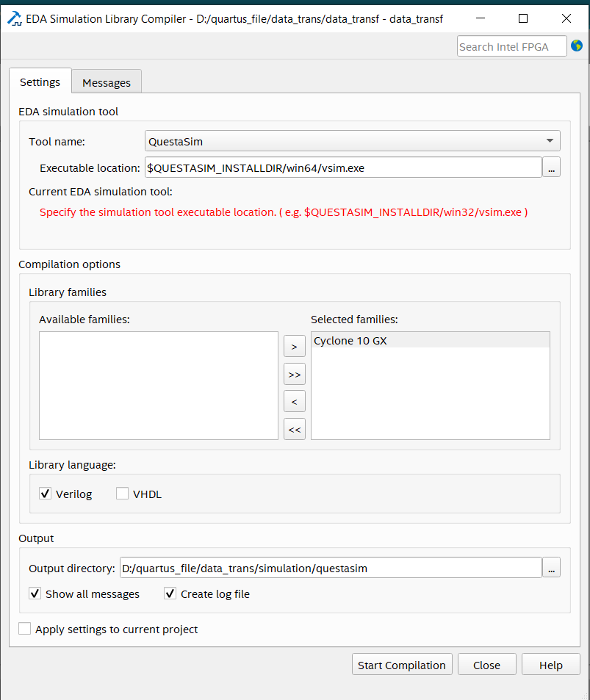Enable Apply settings to current project

[x=25, y=629]
